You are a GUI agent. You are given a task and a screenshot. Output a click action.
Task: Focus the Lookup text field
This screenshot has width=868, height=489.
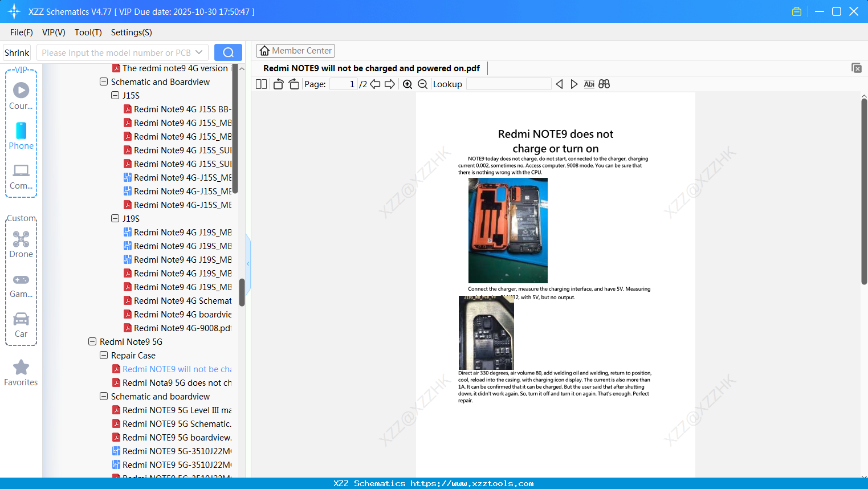coord(508,84)
